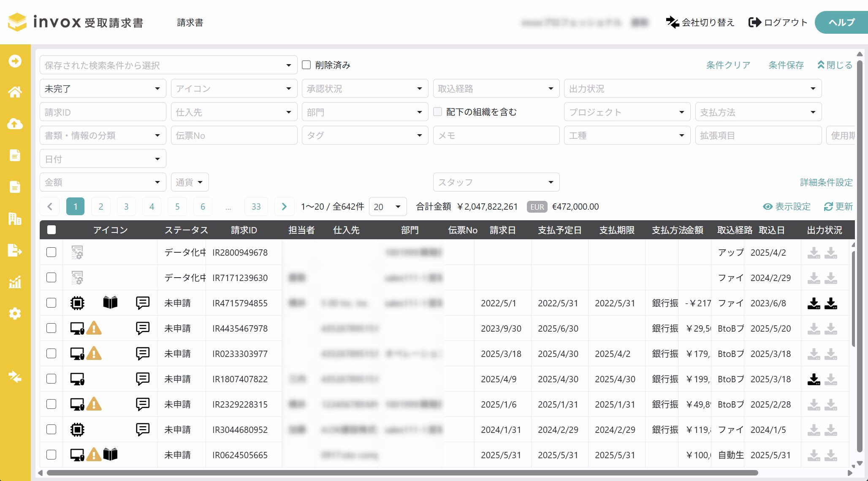Image resolution: width=868 pixels, height=481 pixels.
Task: Open 詳細条件設定 link
Action: coord(826,182)
